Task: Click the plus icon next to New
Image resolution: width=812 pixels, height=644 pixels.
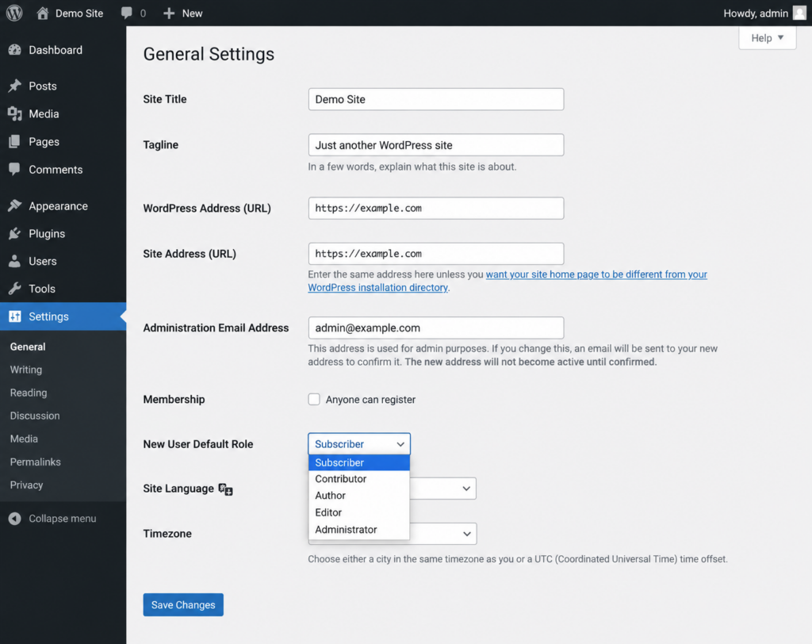Action: (x=169, y=13)
